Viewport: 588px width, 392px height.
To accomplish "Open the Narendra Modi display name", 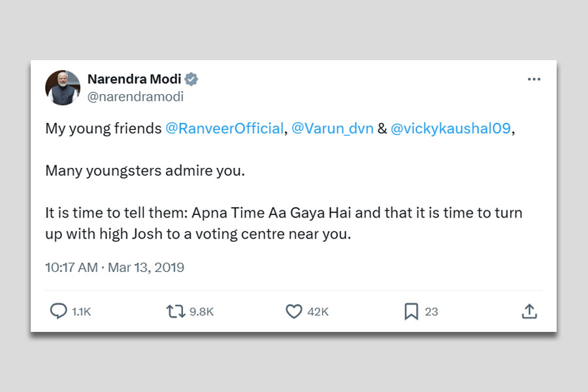I will tap(134, 80).
